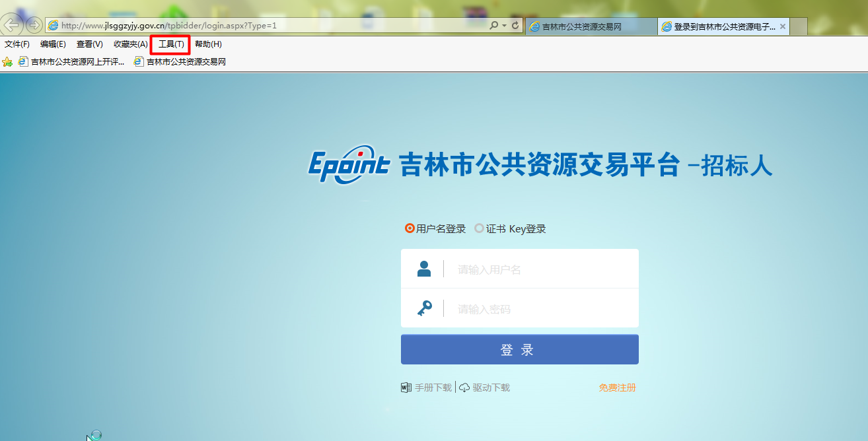Open the 帮助(H) menu
Viewport: 868px width, 441px height.
click(x=208, y=44)
